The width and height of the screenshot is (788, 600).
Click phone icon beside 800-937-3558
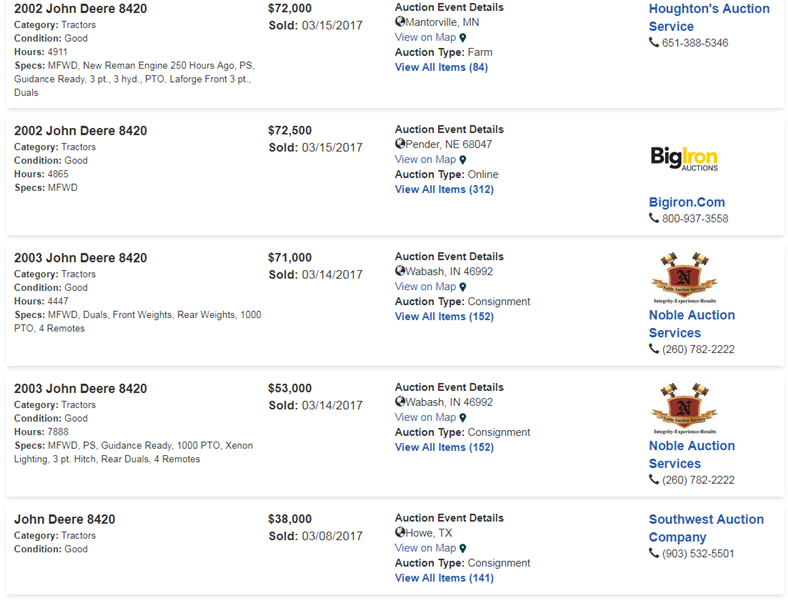click(x=654, y=218)
